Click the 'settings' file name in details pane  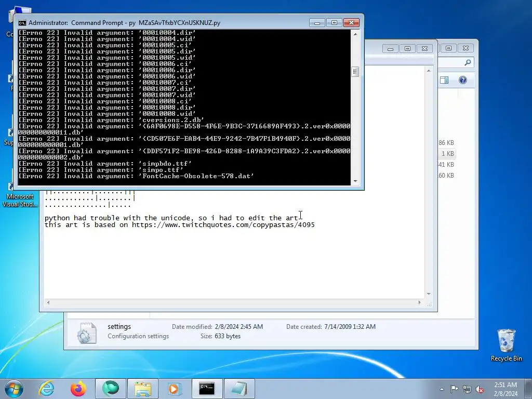pos(119,327)
